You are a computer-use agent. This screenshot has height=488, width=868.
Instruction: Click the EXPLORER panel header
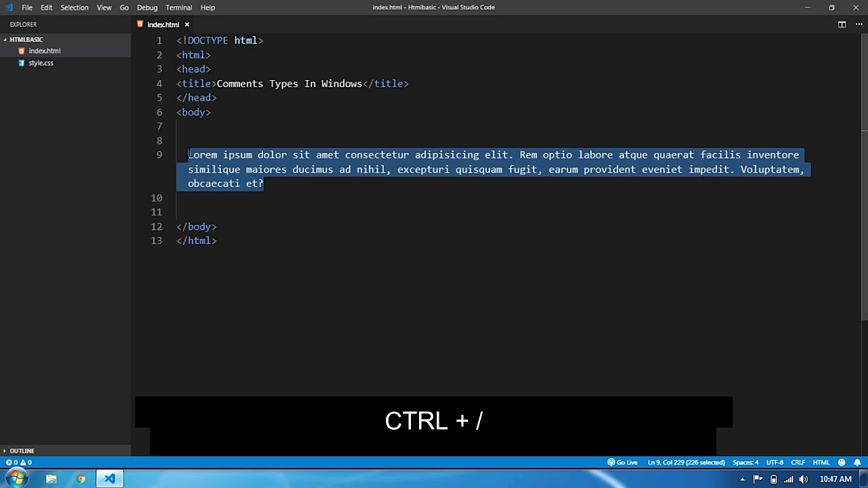pyautogui.click(x=23, y=24)
